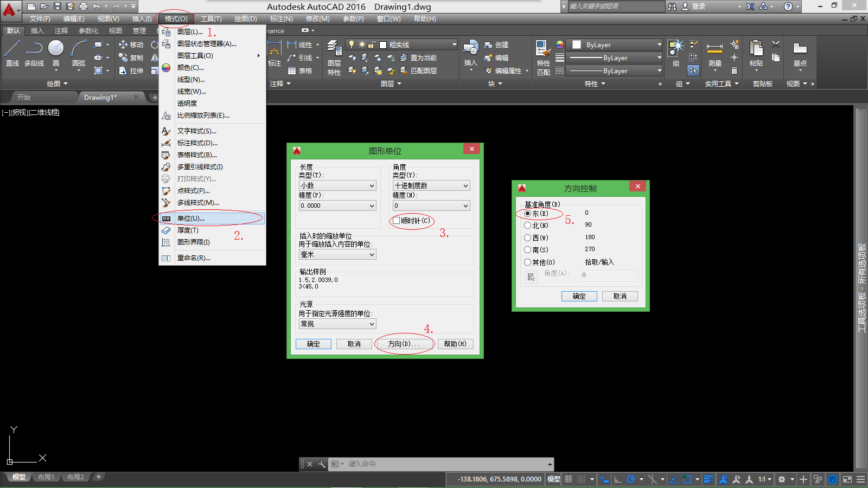This screenshot has height=488, width=868.
Task: Select the 圆 (Circle) drawing tool
Action: (56, 50)
